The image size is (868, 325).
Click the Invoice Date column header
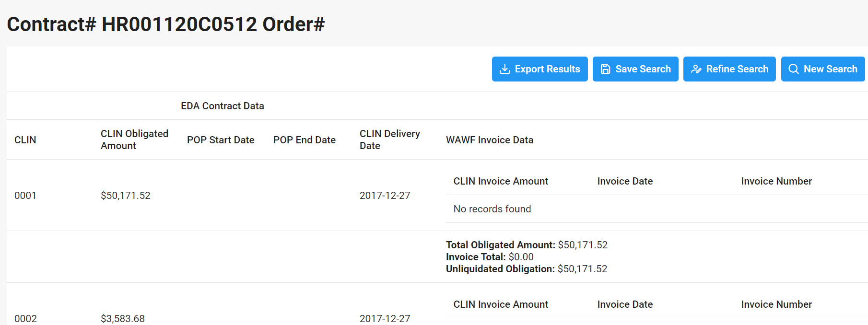point(624,181)
